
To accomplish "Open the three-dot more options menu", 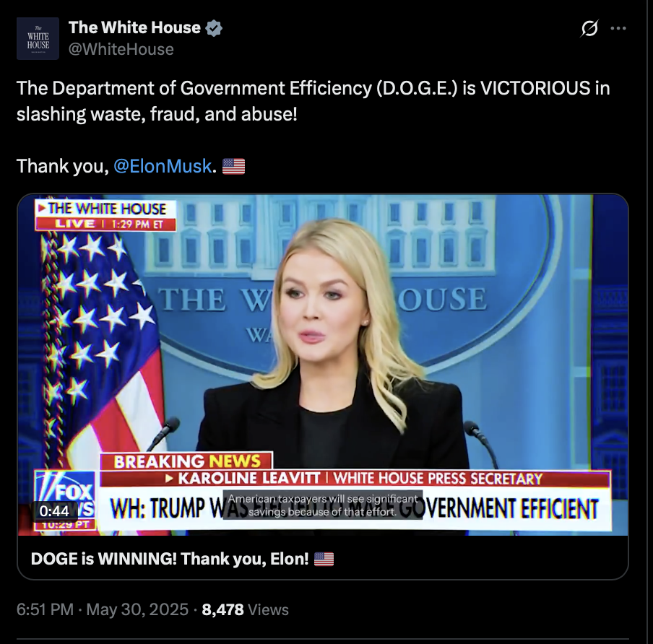I will point(618,28).
